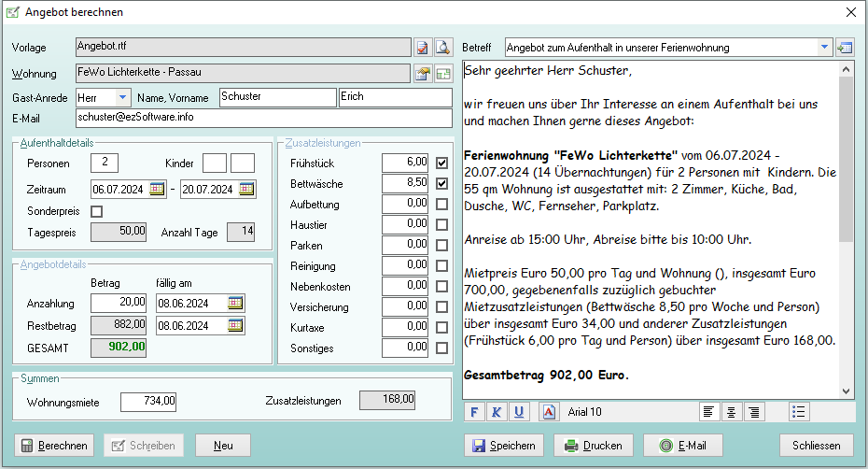
Task: Click the Vorlage field showing Angebot.rtf
Action: 244,47
